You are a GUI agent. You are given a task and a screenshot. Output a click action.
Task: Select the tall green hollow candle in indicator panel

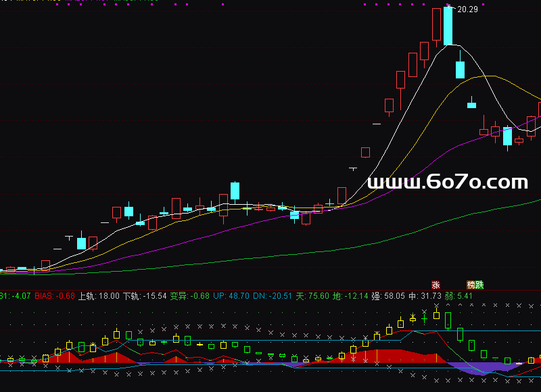460,335
